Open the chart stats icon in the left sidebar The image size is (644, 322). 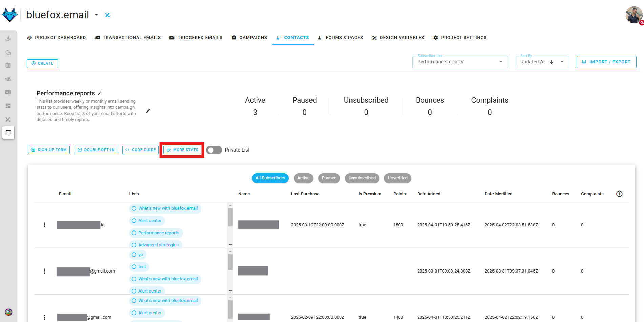8,39
